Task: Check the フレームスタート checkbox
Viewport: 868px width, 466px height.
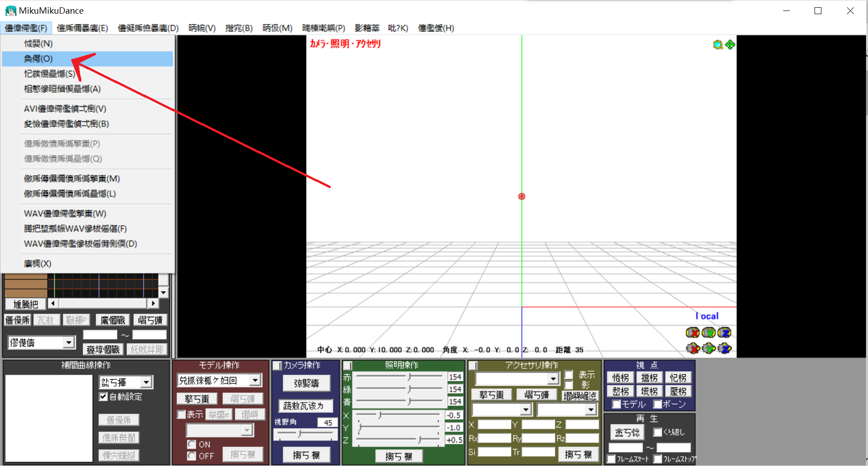Action: point(611,459)
